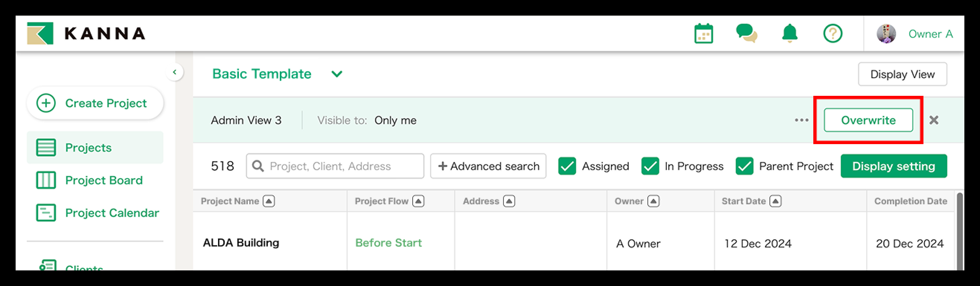The width and height of the screenshot is (980, 286).
Task: Click the Overwrite button
Action: pos(868,120)
